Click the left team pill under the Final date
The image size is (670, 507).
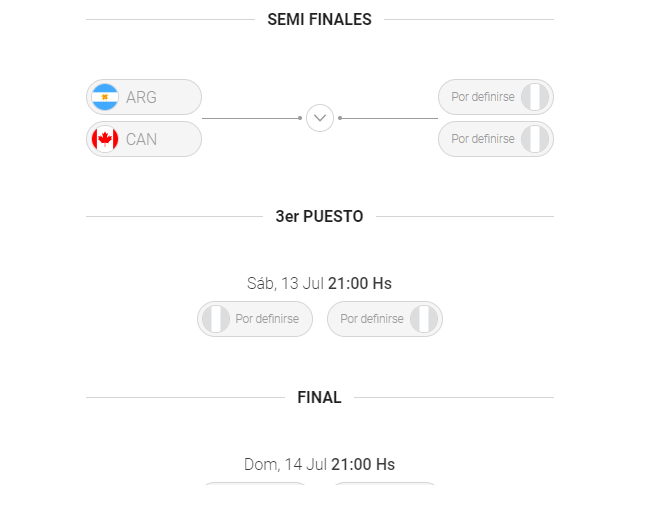(255, 484)
